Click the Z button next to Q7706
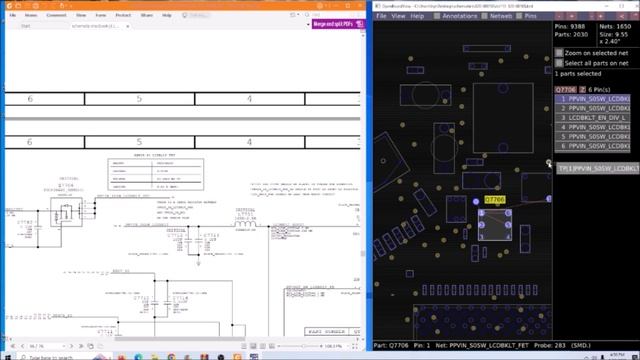Image resolution: width=640 pixels, height=360 pixels. [582, 89]
